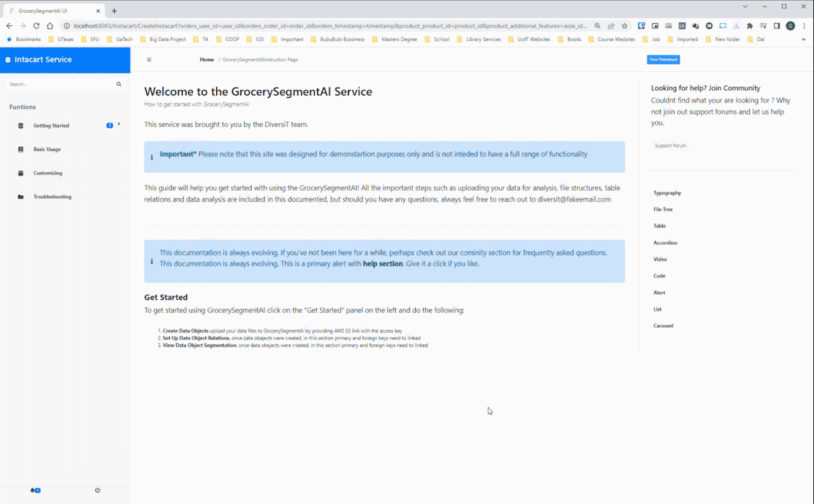Click the sidebar search magnifier icon
Viewport: 814px width, 504px height.
point(119,84)
